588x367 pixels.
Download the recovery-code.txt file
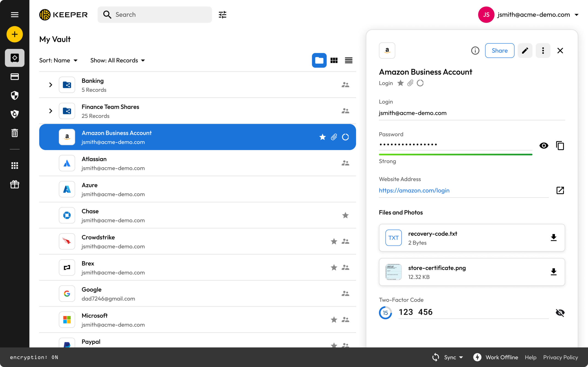(553, 238)
